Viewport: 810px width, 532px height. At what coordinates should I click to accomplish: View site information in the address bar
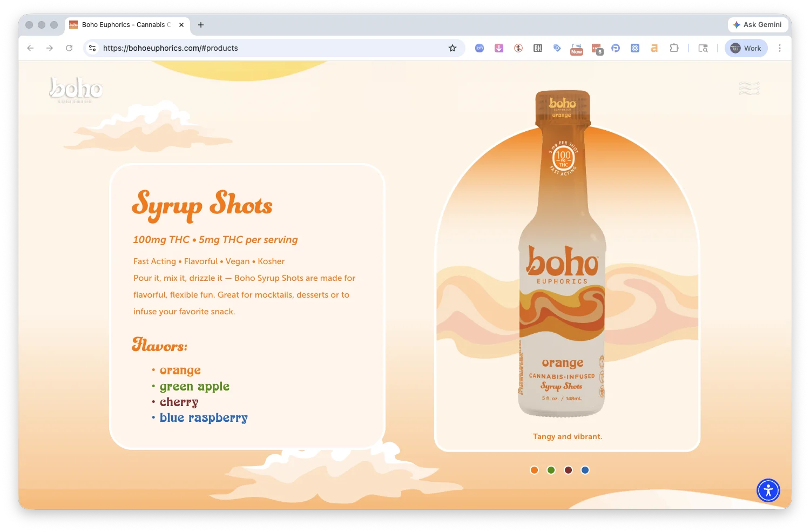tap(92, 48)
